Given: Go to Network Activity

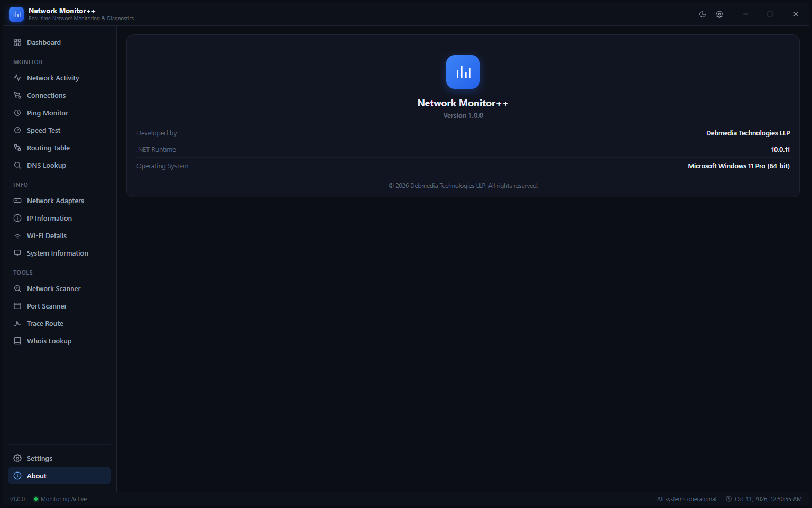Looking at the screenshot, I should (x=59, y=78).
